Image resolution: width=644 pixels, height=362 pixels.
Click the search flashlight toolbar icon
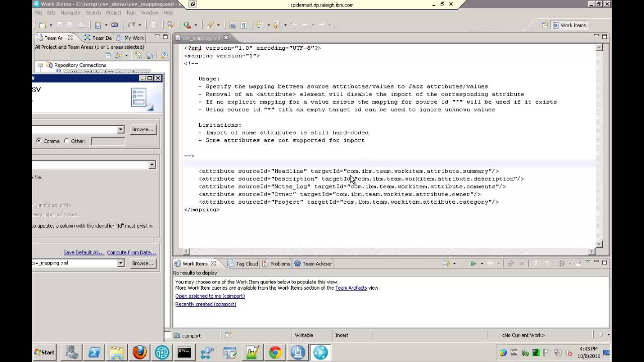tap(210, 25)
